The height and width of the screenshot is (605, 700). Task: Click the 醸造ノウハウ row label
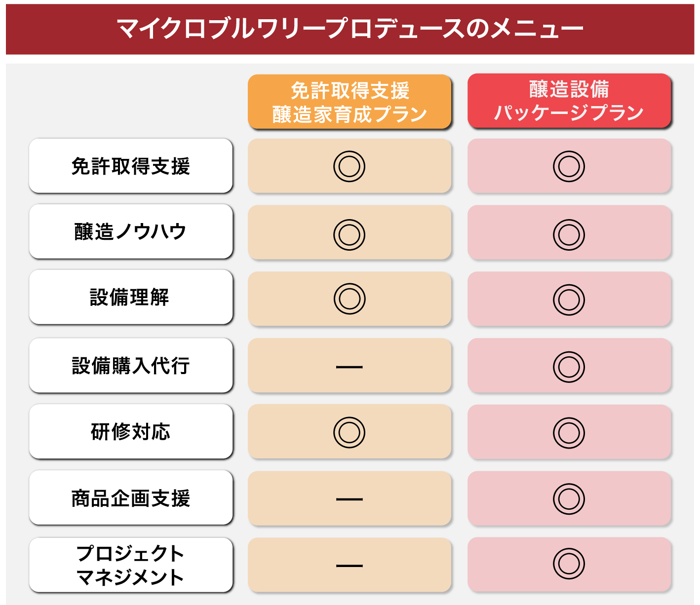point(131,231)
